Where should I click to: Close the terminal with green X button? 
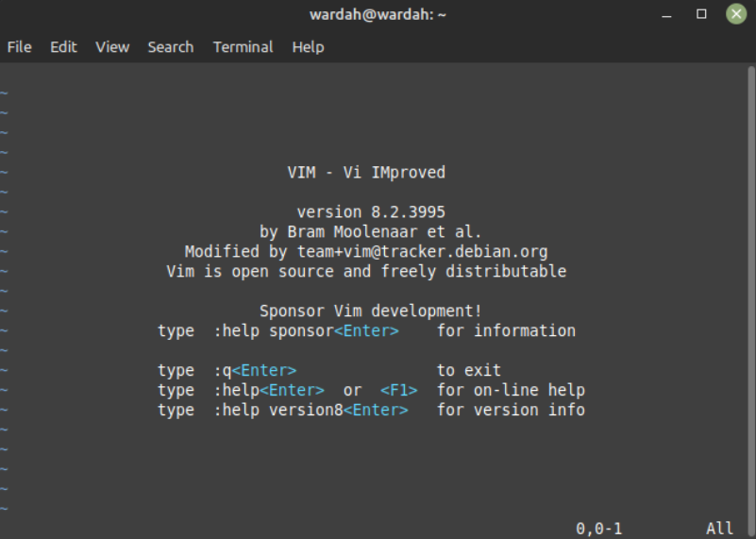pos(736,14)
